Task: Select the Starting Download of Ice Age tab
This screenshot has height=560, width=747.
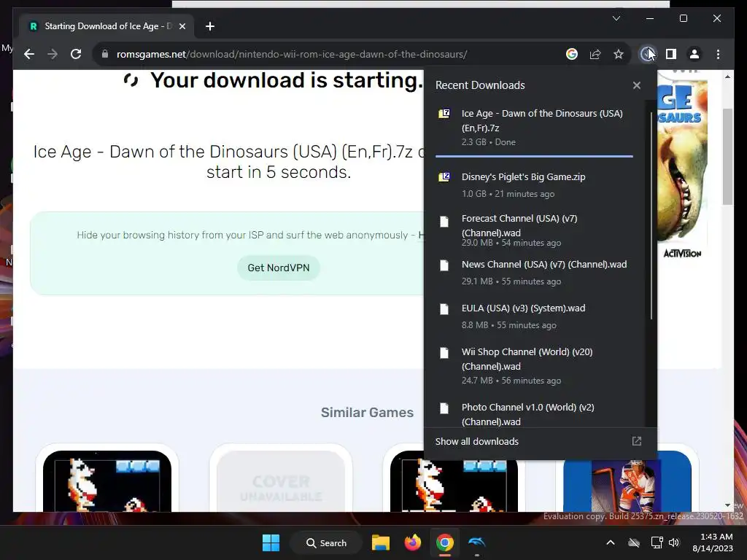Action: [x=107, y=26]
